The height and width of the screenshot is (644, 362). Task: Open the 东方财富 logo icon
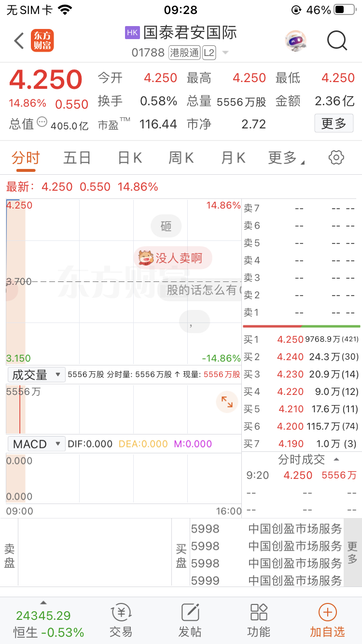point(42,41)
